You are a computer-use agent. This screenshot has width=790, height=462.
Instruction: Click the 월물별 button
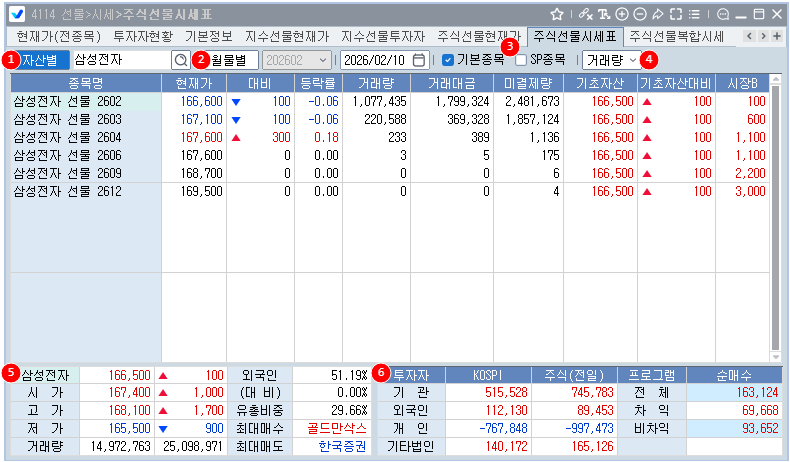coord(232,60)
